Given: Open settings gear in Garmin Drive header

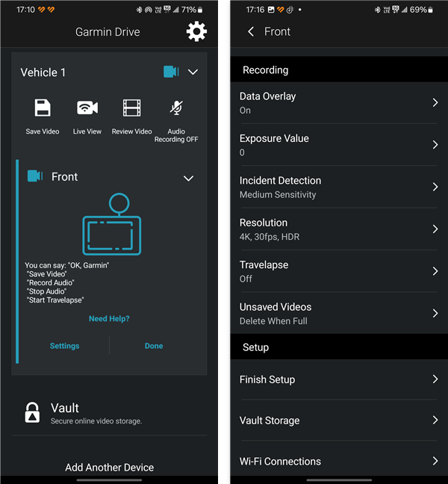Looking at the screenshot, I should click(x=196, y=31).
